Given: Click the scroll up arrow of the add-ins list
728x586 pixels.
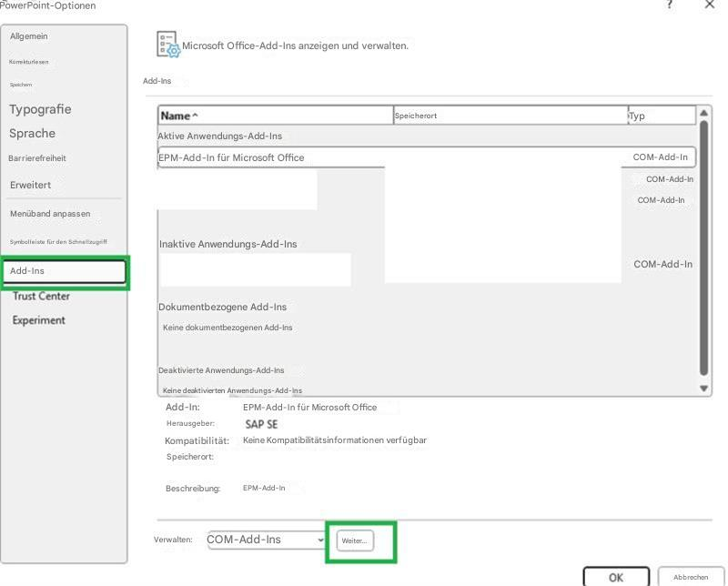Looking at the screenshot, I should point(703,113).
